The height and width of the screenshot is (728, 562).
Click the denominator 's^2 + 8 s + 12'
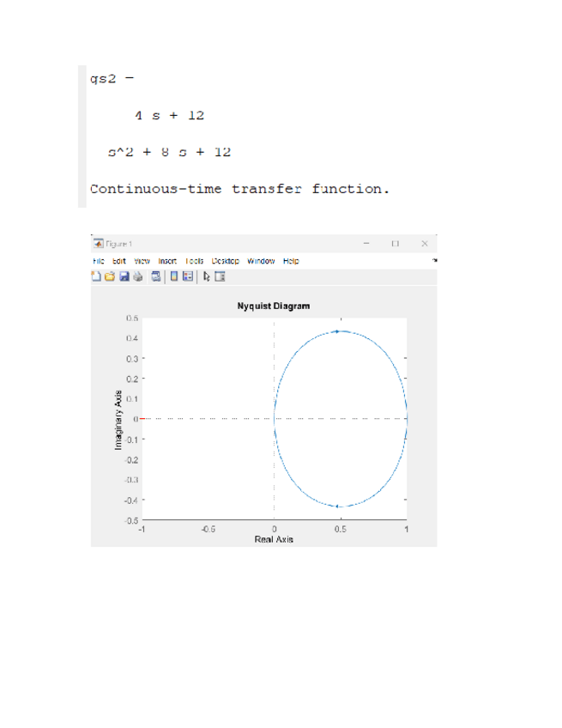point(169,152)
